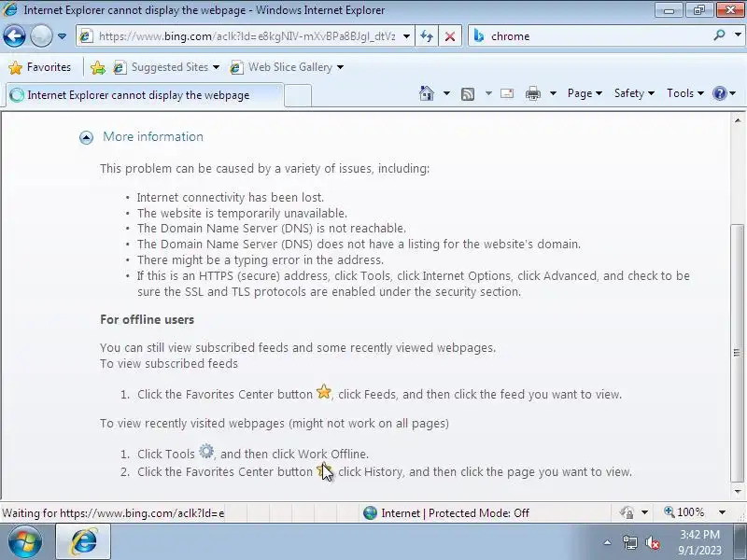747x560 pixels.
Task: Expand the Print dropdown arrow
Action: pyautogui.click(x=553, y=93)
